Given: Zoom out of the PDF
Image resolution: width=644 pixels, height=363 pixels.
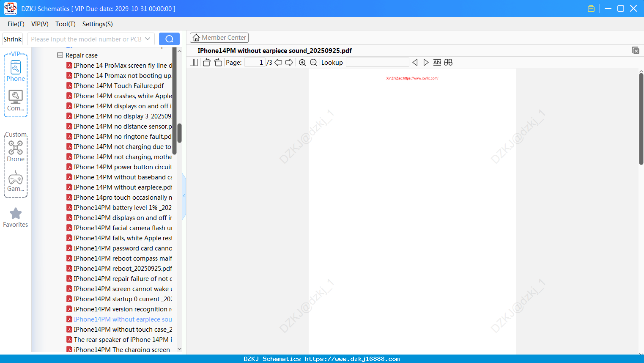Looking at the screenshot, I should pyautogui.click(x=313, y=63).
